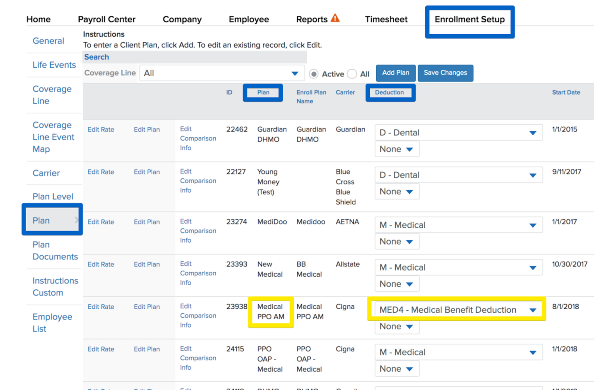Open None dropdown in New Medical row

397,284
